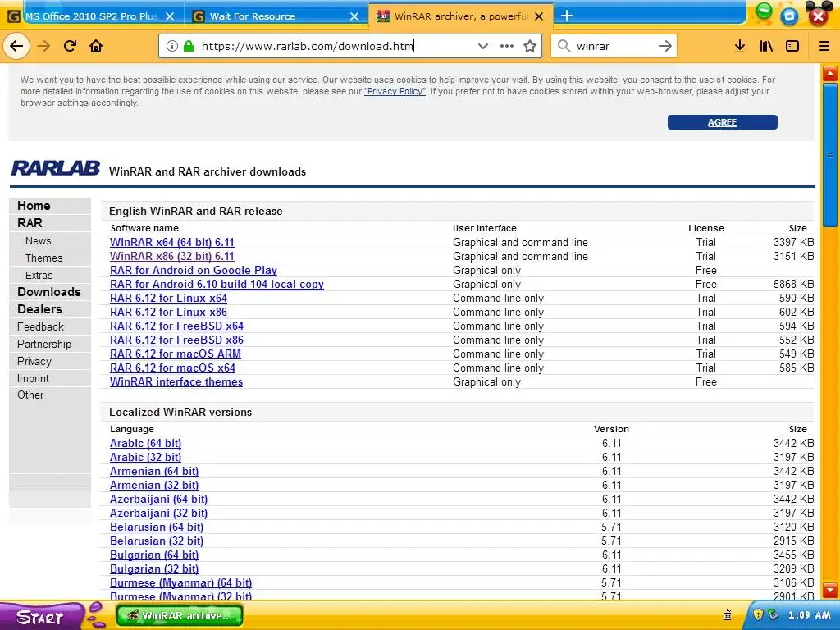Open Partnership in the sidebar
The height and width of the screenshot is (630, 840).
[x=44, y=344]
